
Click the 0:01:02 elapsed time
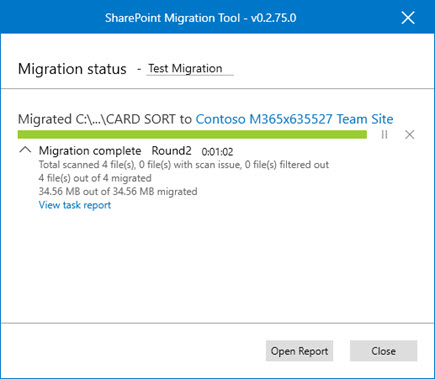point(217,152)
